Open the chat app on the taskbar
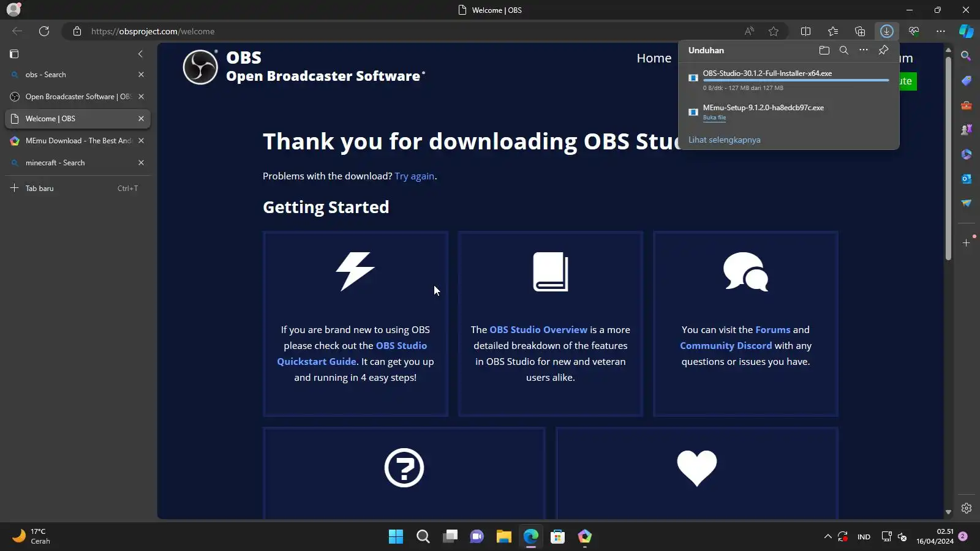Image resolution: width=980 pixels, height=551 pixels. point(477,537)
